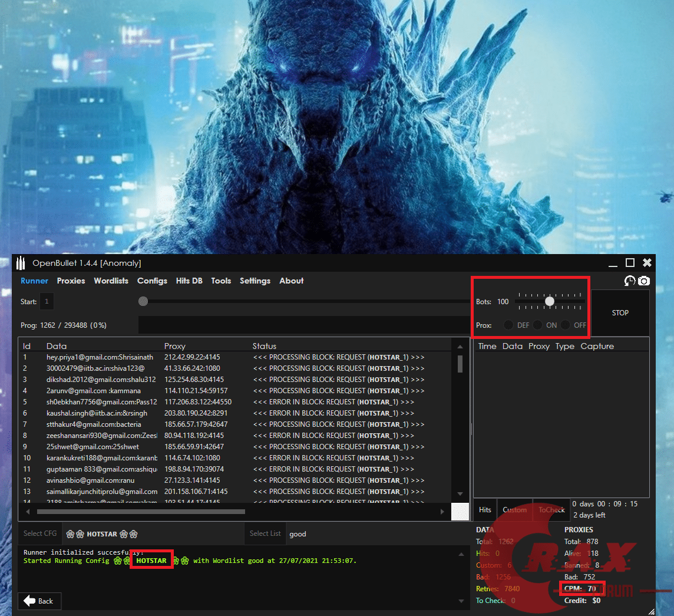
Task: Click the Type column header in hits panel
Action: point(564,346)
